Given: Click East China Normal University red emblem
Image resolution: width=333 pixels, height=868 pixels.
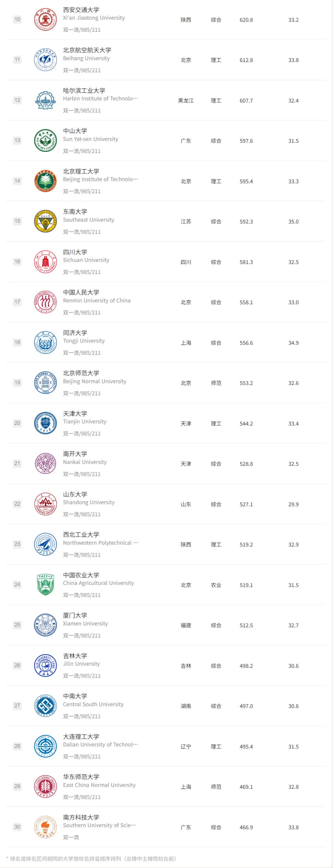Looking at the screenshot, I should (45, 786).
